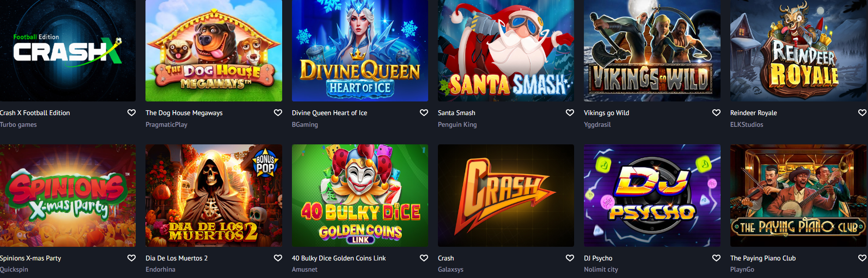The width and height of the screenshot is (868, 278).
Task: Open Santa Smash game tile
Action: 506,51
